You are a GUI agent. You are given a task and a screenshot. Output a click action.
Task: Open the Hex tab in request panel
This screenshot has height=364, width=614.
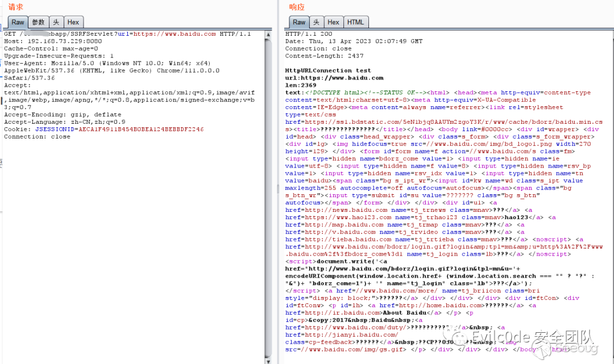coord(73,22)
